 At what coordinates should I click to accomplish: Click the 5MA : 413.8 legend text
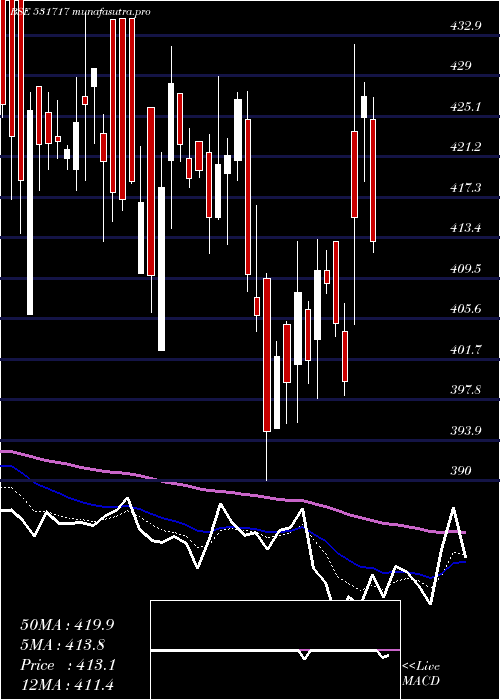pos(62,645)
